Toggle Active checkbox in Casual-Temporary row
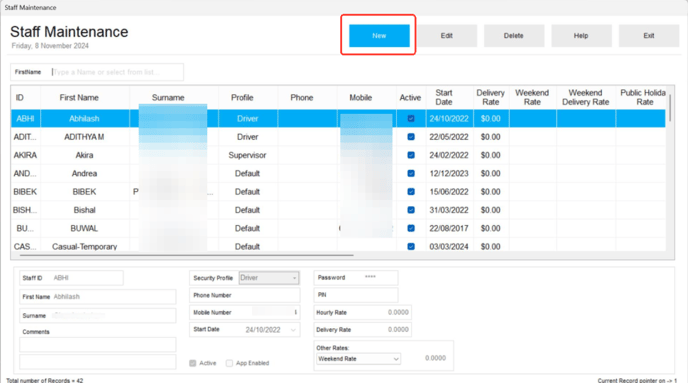This screenshot has width=688, height=383. pyautogui.click(x=411, y=247)
